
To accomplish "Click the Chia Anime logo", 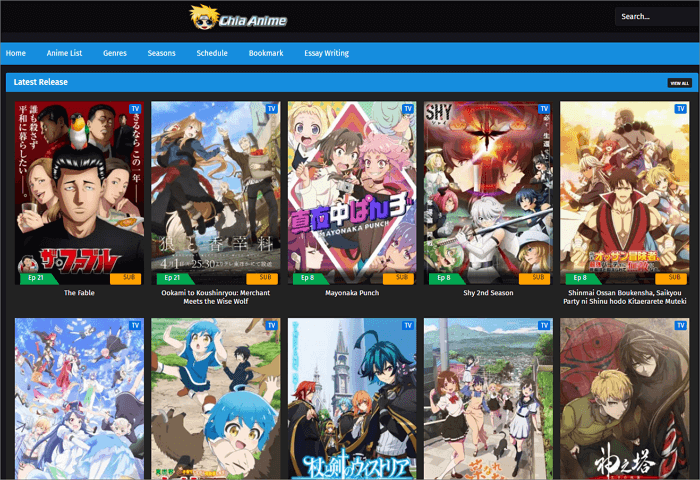I will click(237, 17).
